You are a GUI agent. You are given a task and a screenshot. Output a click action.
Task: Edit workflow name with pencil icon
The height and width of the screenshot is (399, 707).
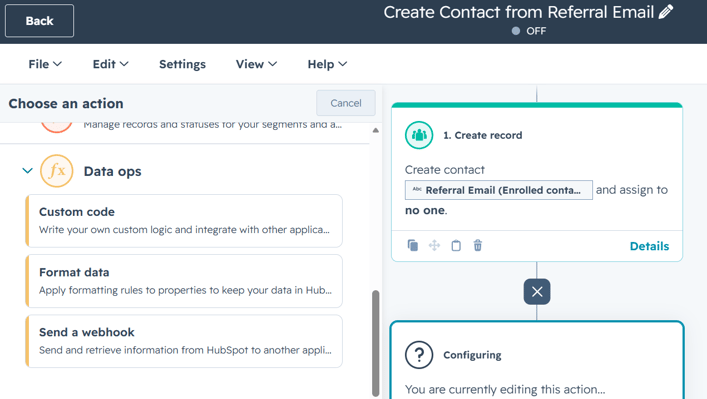point(666,12)
